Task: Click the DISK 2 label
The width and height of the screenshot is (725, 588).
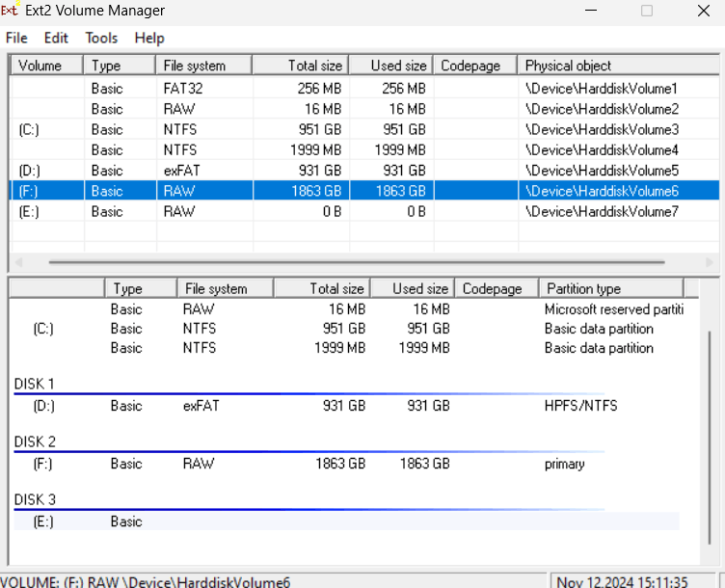Action: point(35,441)
